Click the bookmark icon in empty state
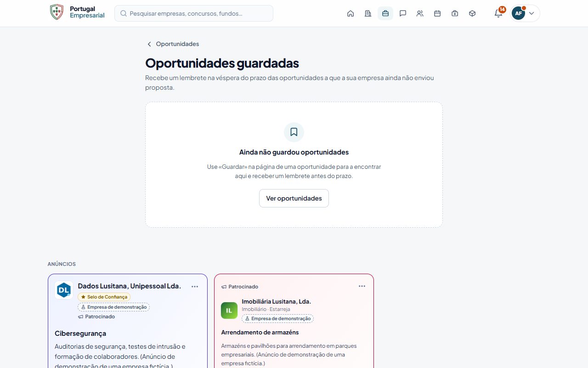The image size is (588, 368). (x=294, y=132)
